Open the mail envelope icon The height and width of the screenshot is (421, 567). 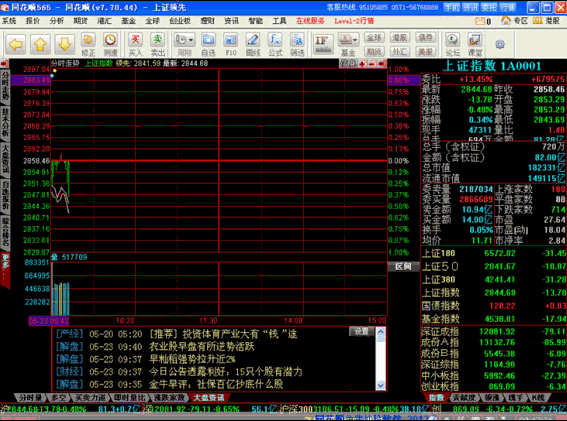480,21
